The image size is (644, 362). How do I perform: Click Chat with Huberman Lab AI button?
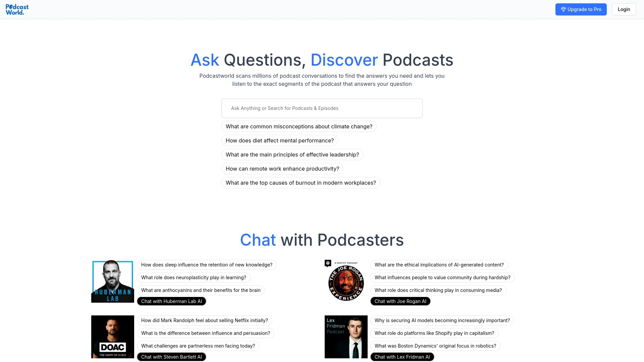point(172,301)
